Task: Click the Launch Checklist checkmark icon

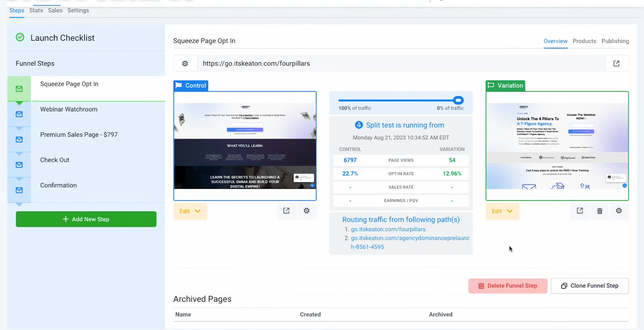Action: click(20, 37)
